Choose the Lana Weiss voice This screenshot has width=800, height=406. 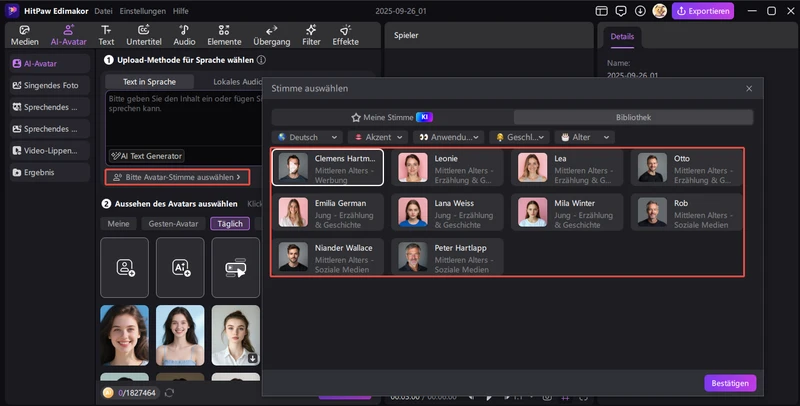point(446,211)
